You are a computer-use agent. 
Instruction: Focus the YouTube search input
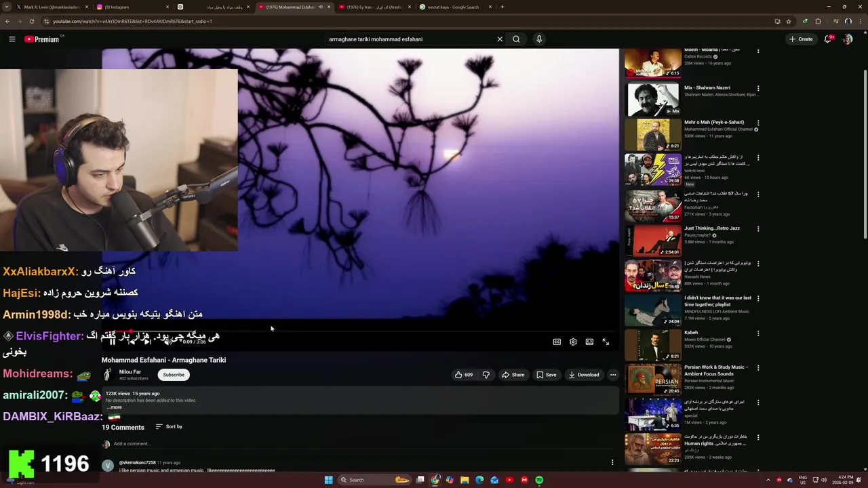[x=410, y=39]
